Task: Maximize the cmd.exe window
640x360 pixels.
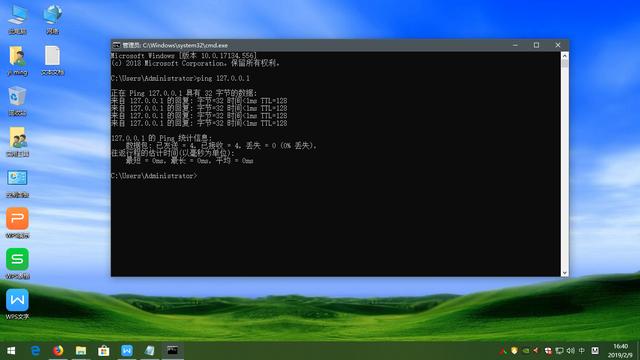Action: pyautogui.click(x=536, y=45)
